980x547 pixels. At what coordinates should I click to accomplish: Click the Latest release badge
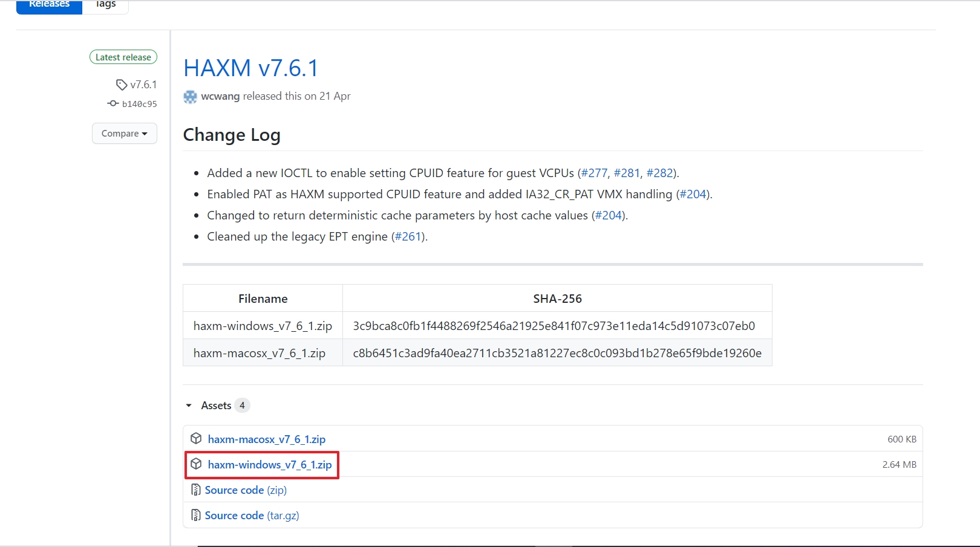[x=123, y=57]
